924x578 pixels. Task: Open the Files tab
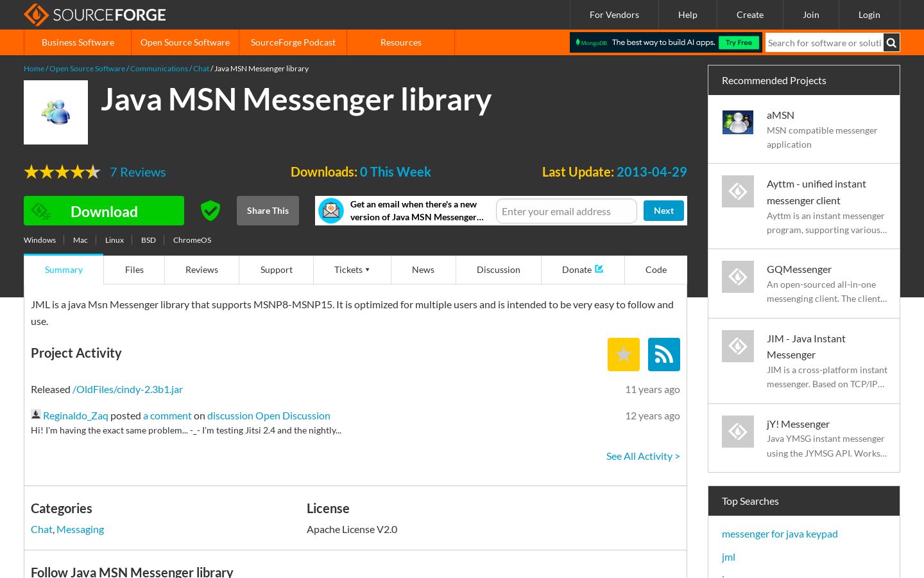coord(134,270)
